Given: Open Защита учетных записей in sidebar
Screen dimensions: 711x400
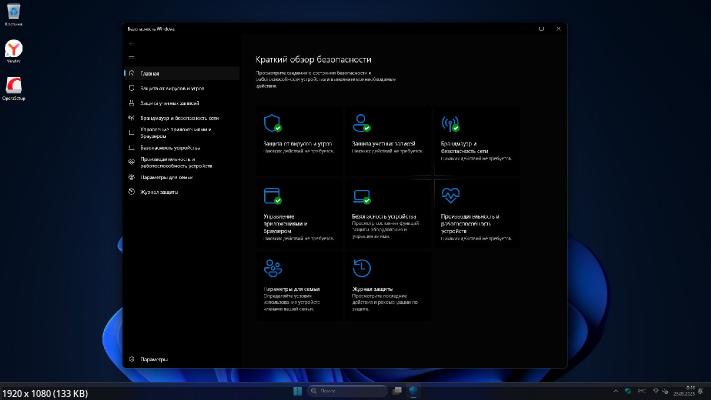Looking at the screenshot, I should 182,103.
